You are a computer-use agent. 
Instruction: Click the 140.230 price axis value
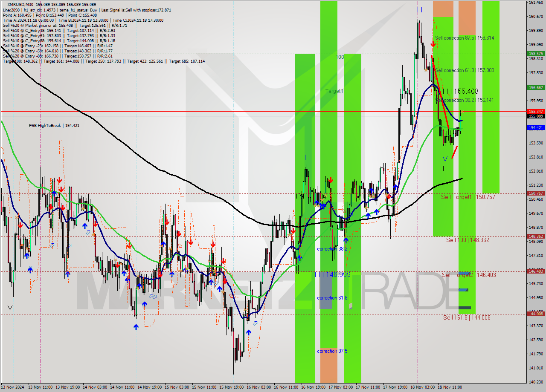click(x=536, y=382)
